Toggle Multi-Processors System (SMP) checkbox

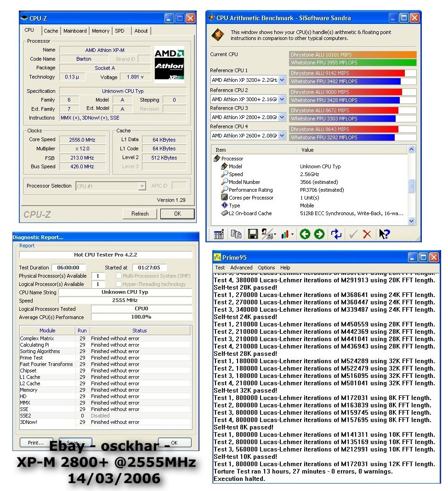click(x=119, y=276)
